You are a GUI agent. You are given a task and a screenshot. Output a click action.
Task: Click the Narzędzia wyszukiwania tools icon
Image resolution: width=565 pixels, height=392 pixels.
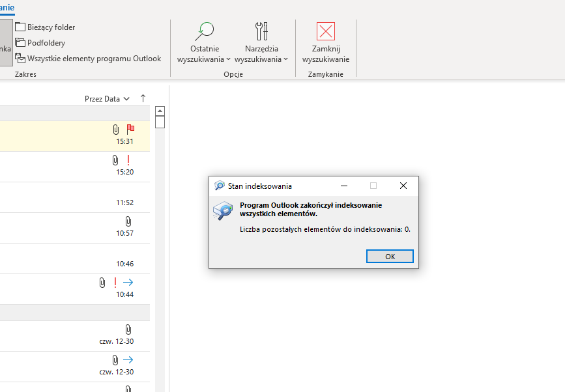click(x=261, y=31)
